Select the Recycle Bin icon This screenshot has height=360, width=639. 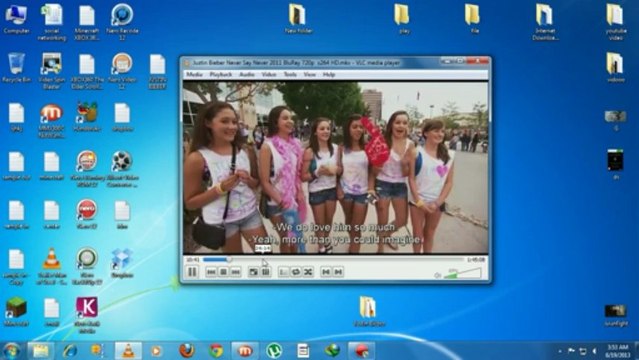click(x=16, y=68)
